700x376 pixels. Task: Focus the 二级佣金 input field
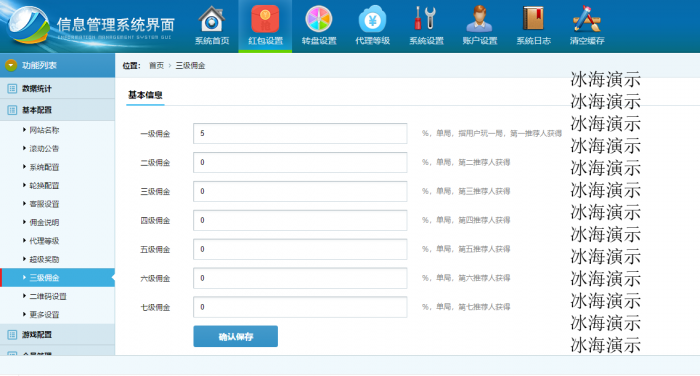point(300,163)
